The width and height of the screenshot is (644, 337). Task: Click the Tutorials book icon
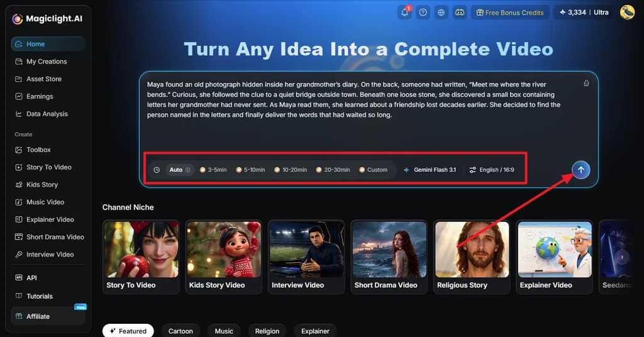[18, 296]
